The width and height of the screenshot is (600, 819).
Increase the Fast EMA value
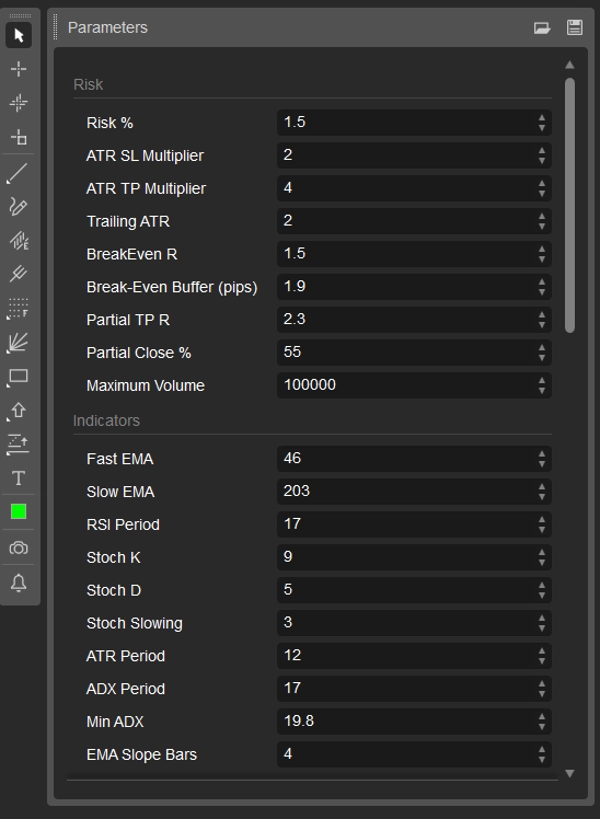pos(542,454)
